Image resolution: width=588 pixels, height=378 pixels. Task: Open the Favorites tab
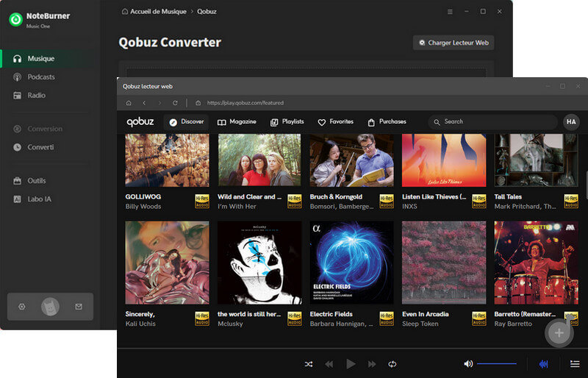point(336,122)
